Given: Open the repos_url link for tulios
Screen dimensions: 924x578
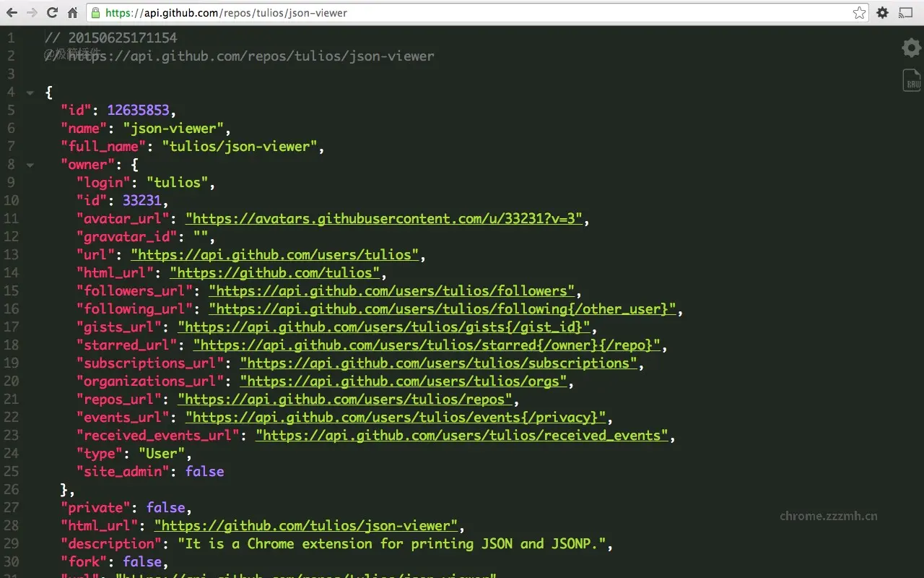Looking at the screenshot, I should tap(349, 399).
